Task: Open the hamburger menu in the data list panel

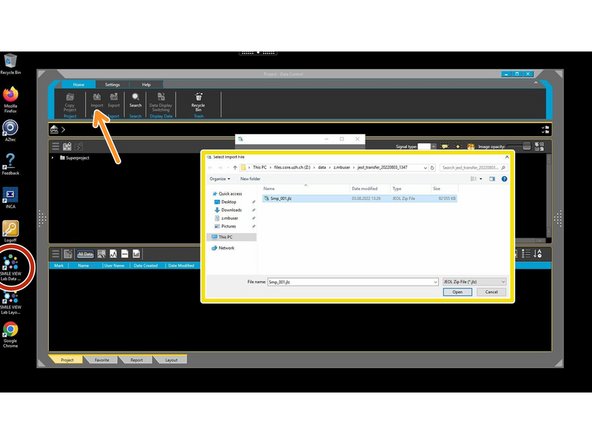Action: (56, 254)
